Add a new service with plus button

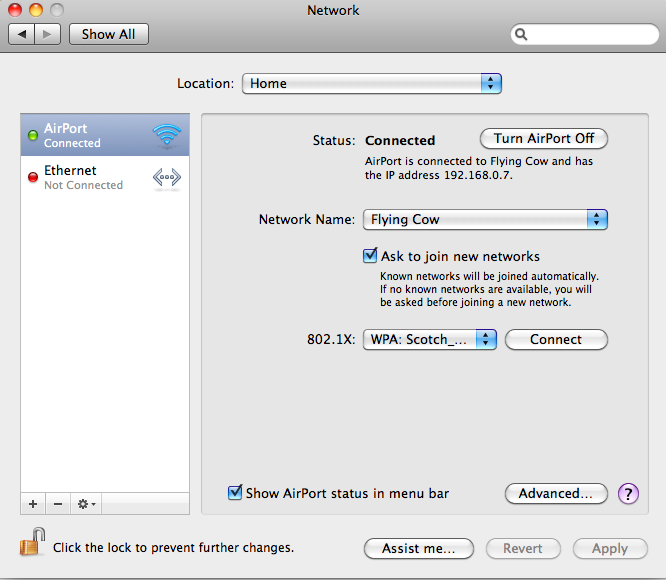[33, 504]
